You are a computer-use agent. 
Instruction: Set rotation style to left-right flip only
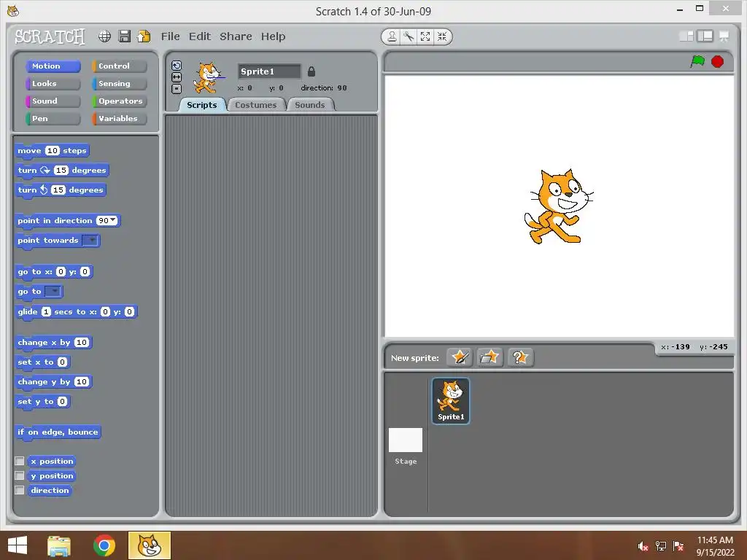177,77
